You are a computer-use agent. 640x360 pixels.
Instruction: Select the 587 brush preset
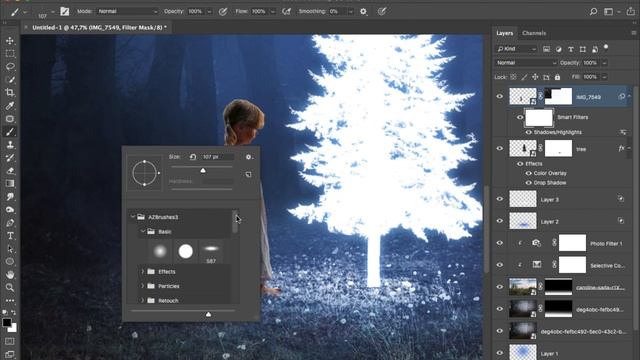211,252
